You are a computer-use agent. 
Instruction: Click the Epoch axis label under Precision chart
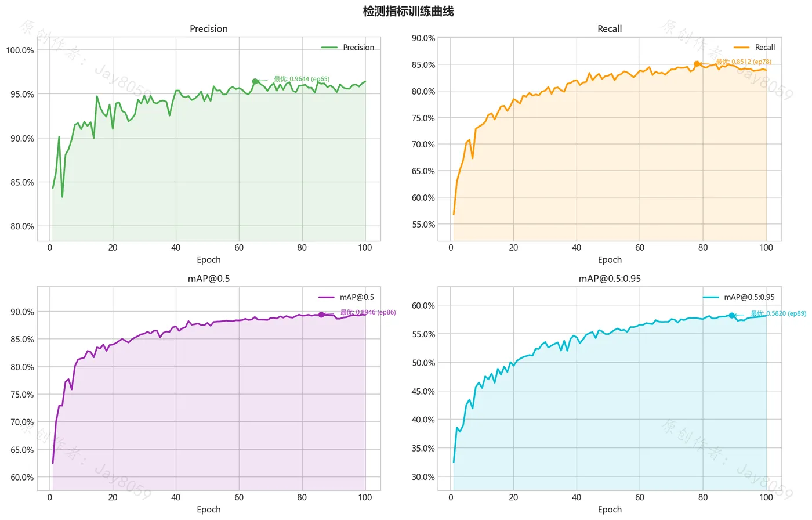coord(209,260)
